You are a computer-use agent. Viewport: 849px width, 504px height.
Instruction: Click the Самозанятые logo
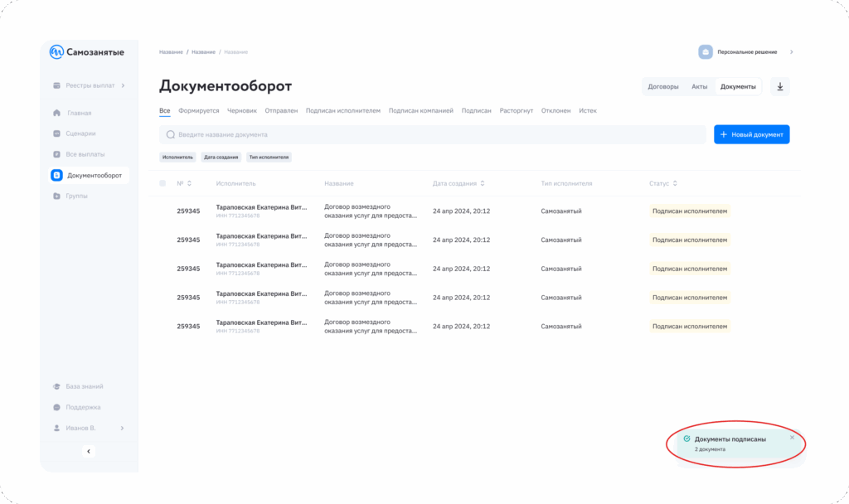point(87,52)
